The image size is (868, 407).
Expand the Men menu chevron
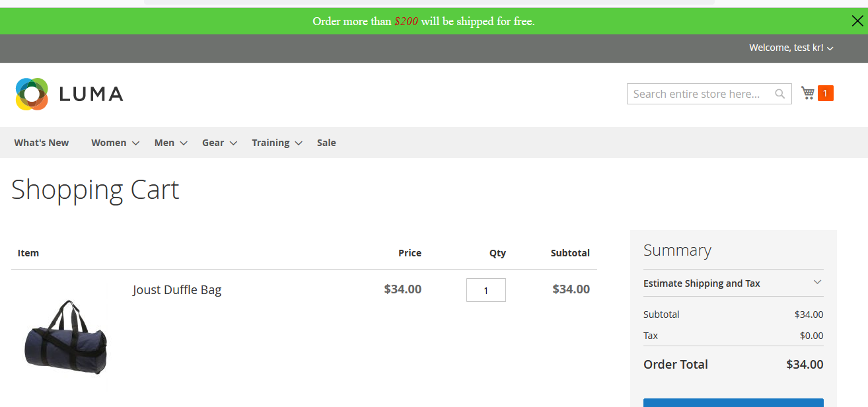point(184,143)
